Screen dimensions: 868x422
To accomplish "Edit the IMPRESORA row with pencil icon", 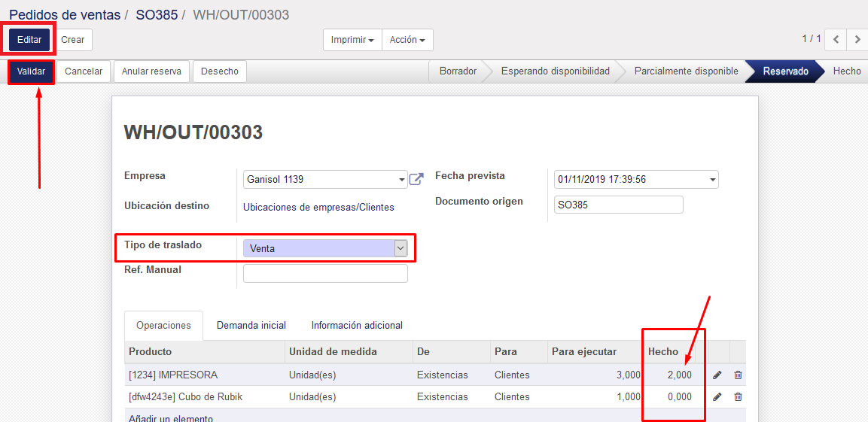I will [717, 375].
